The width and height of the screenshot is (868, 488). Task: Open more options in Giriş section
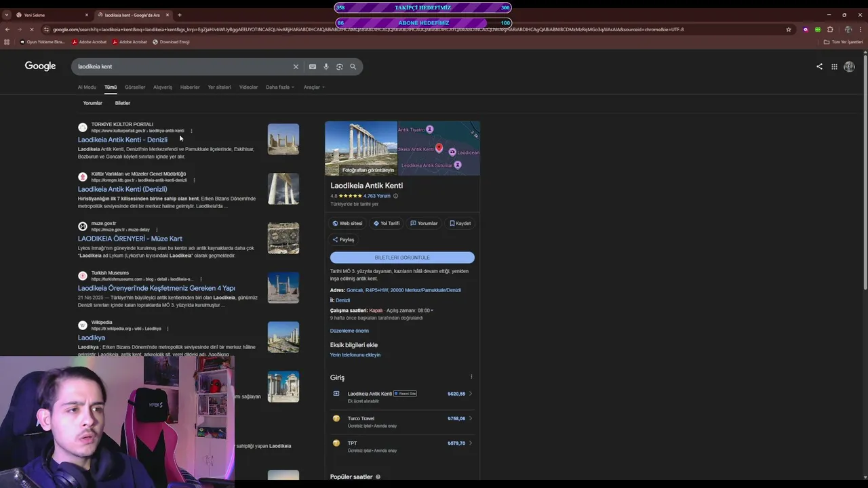coord(471,377)
